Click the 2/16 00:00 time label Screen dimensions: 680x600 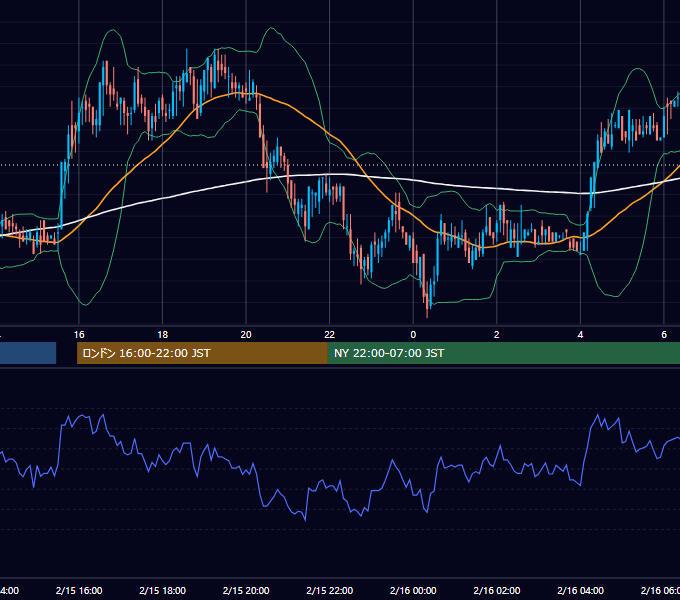[413, 590]
